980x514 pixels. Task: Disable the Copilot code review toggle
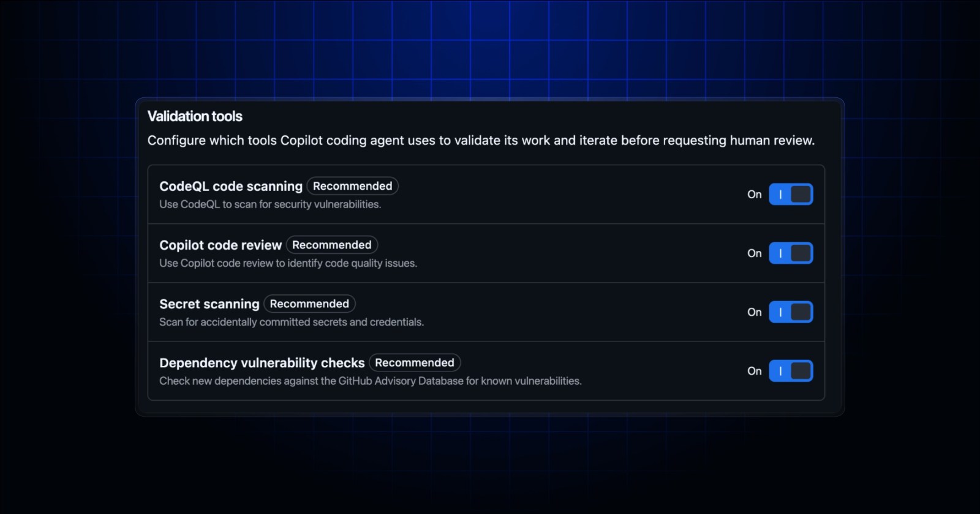click(791, 253)
